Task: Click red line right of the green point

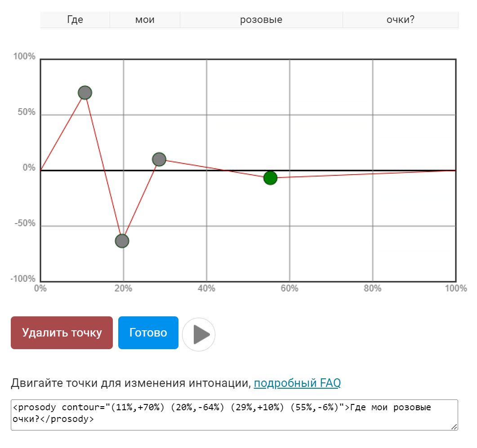Action: [360, 174]
